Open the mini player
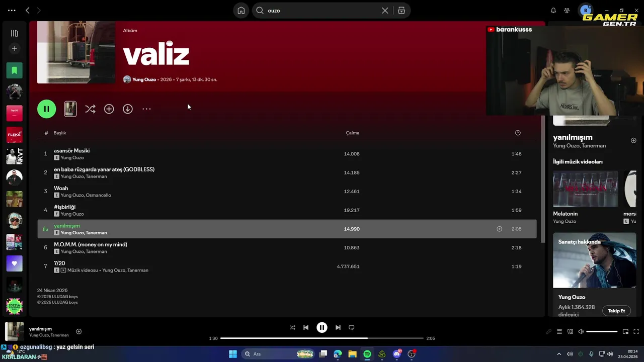644x362 pixels. 625,332
